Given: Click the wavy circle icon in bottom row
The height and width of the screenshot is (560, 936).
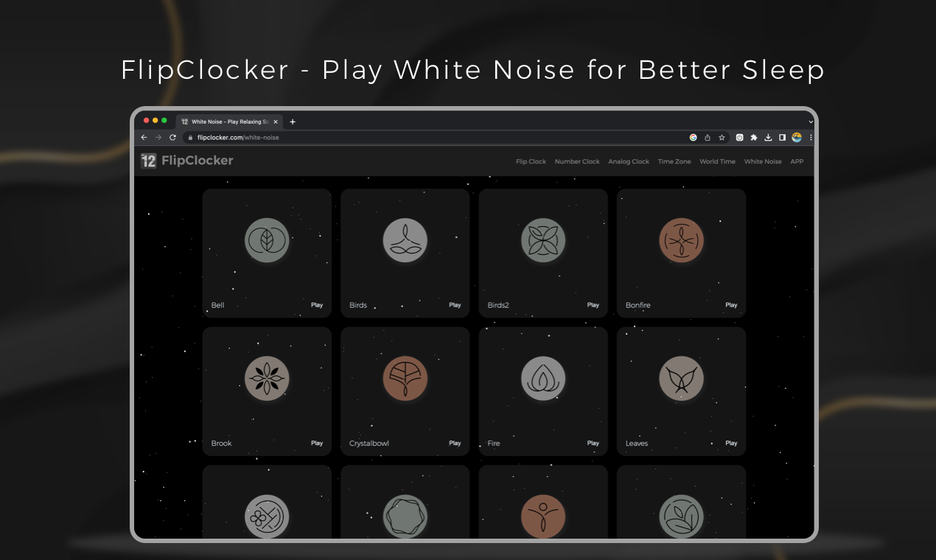Looking at the screenshot, I should [405, 517].
